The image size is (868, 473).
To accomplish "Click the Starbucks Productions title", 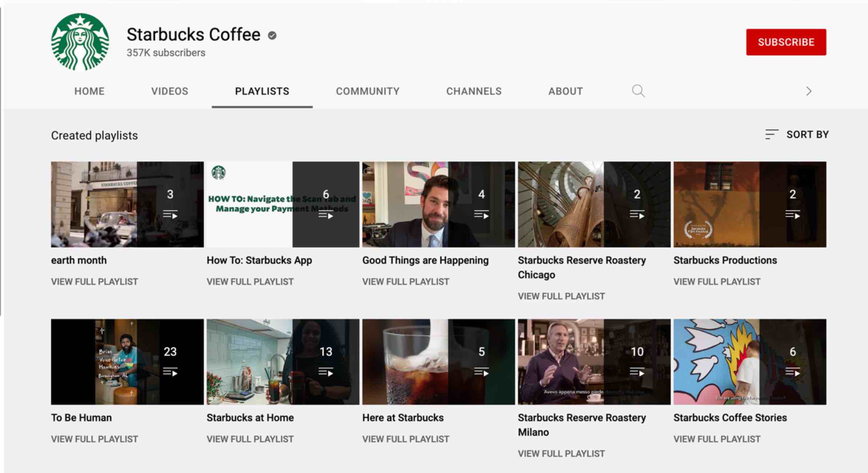I will tap(725, 260).
